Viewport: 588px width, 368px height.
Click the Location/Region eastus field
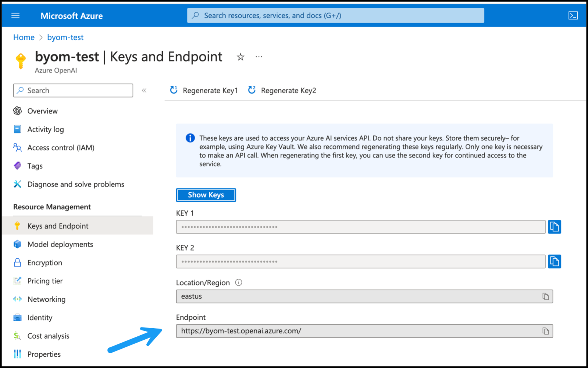click(x=364, y=297)
